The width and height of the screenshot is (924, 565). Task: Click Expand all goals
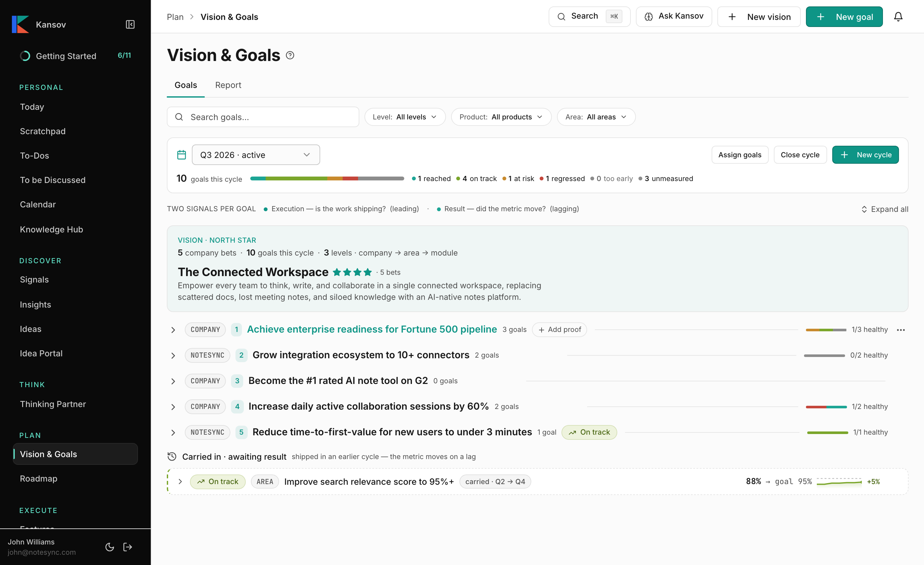coord(885,209)
